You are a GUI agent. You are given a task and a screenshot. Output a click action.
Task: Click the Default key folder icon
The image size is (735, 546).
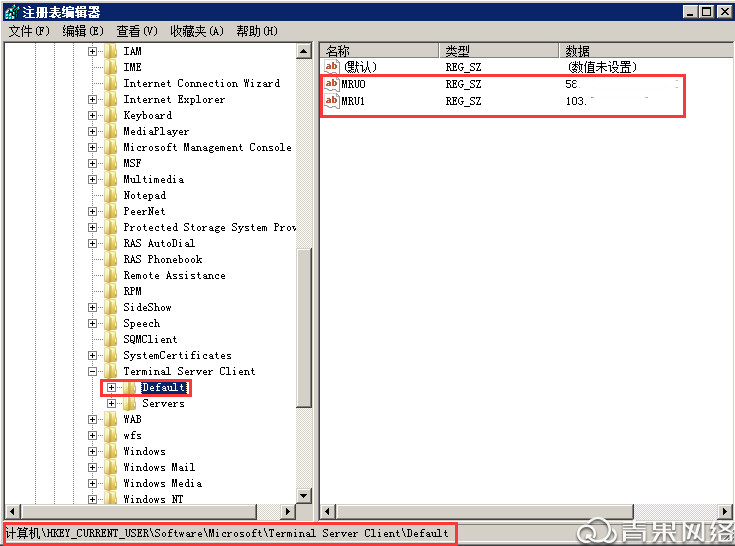[130, 388]
